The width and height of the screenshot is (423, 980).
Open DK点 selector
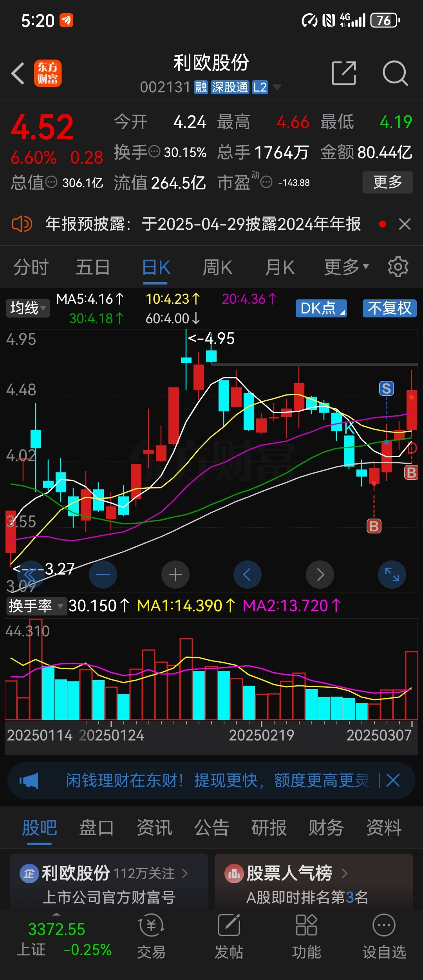coord(321,308)
